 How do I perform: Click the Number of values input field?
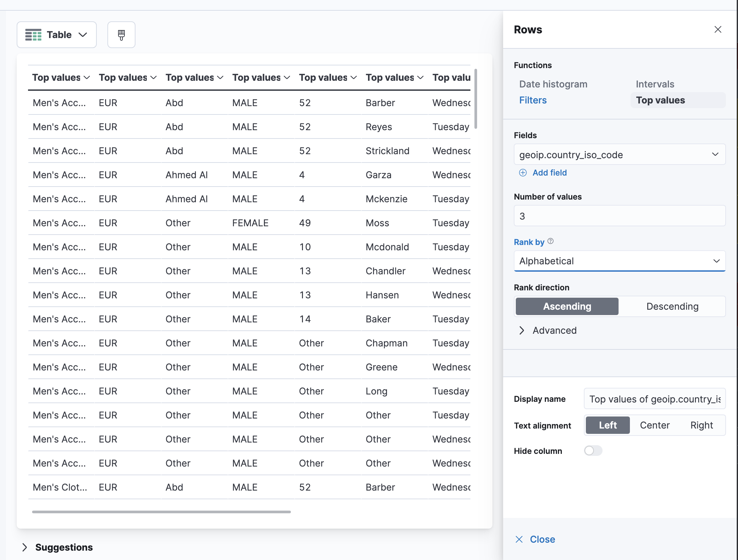(x=620, y=216)
